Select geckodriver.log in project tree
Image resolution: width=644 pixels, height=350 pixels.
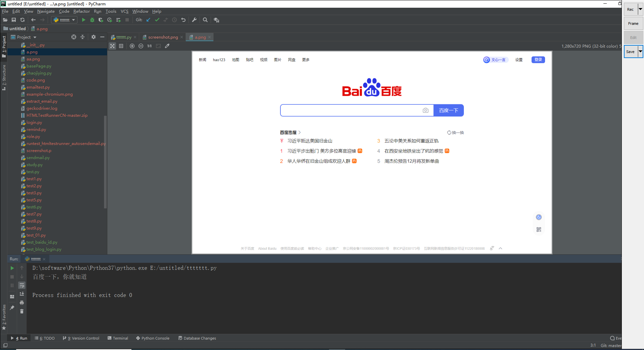coord(42,108)
